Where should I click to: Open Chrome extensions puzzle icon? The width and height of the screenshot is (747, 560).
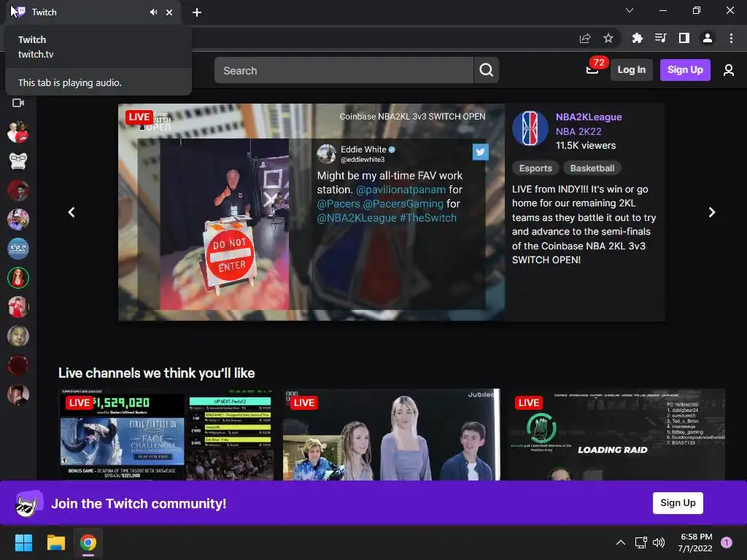pos(637,38)
